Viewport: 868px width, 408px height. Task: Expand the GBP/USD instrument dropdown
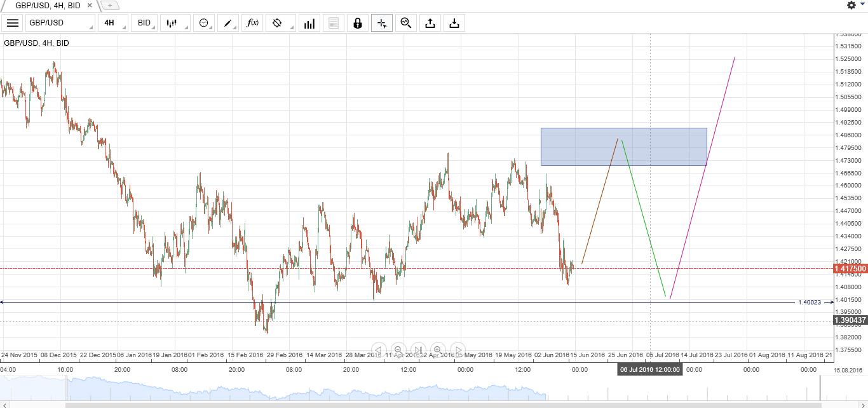pyautogui.click(x=60, y=24)
